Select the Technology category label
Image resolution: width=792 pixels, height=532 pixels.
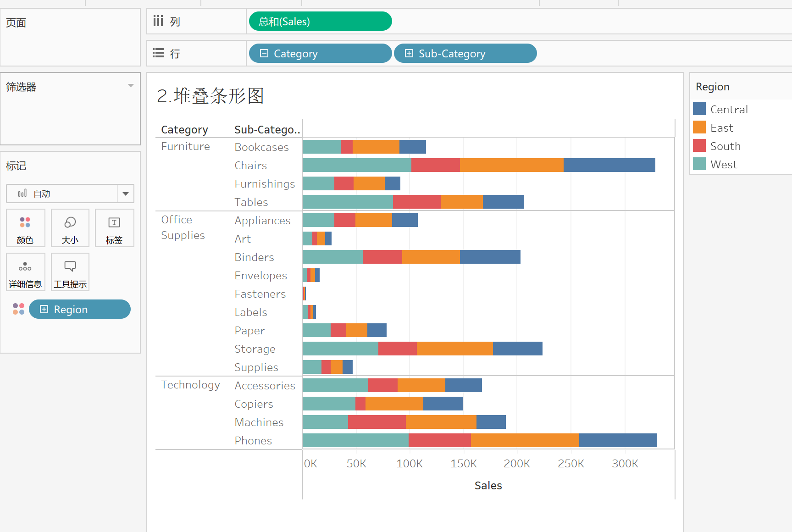[190, 385]
